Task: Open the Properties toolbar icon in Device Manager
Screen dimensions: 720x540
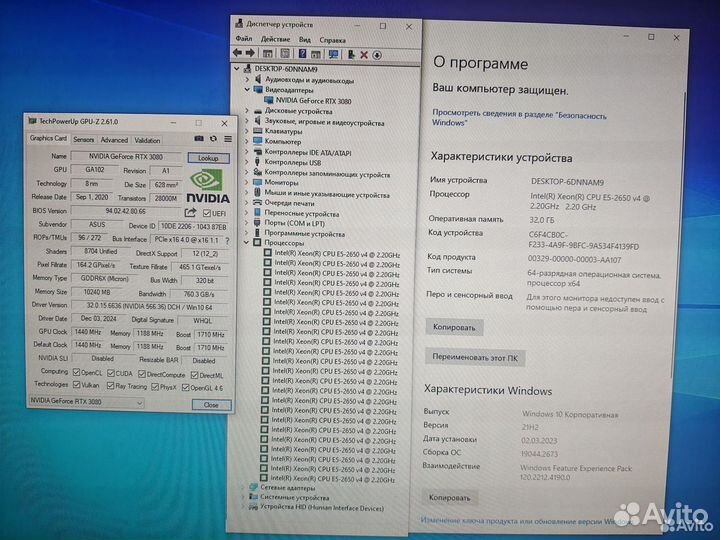Action: 285,54
